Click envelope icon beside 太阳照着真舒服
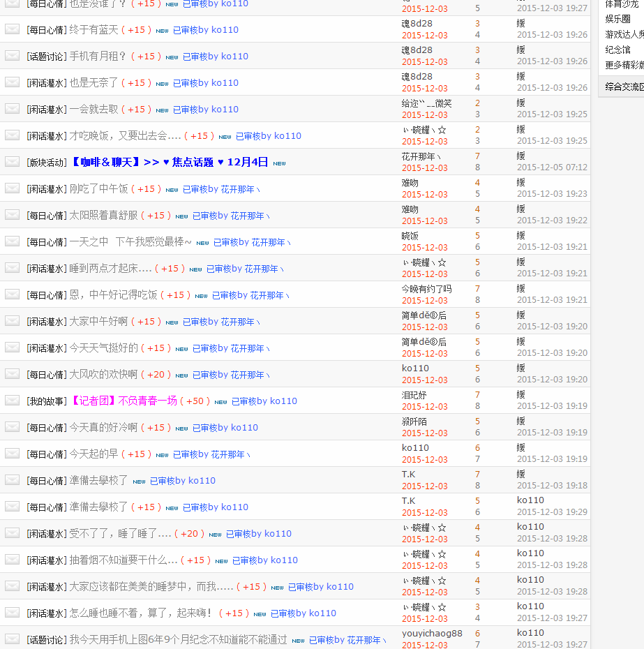 (12, 215)
